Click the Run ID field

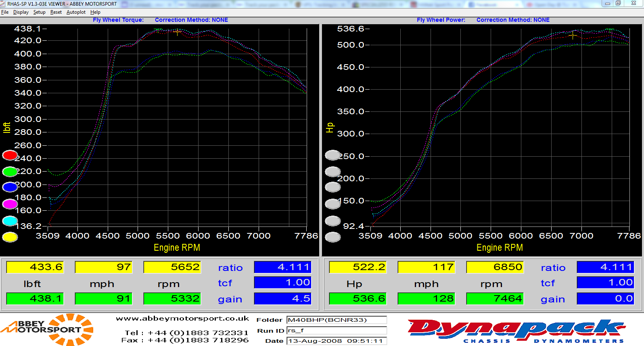(337, 330)
